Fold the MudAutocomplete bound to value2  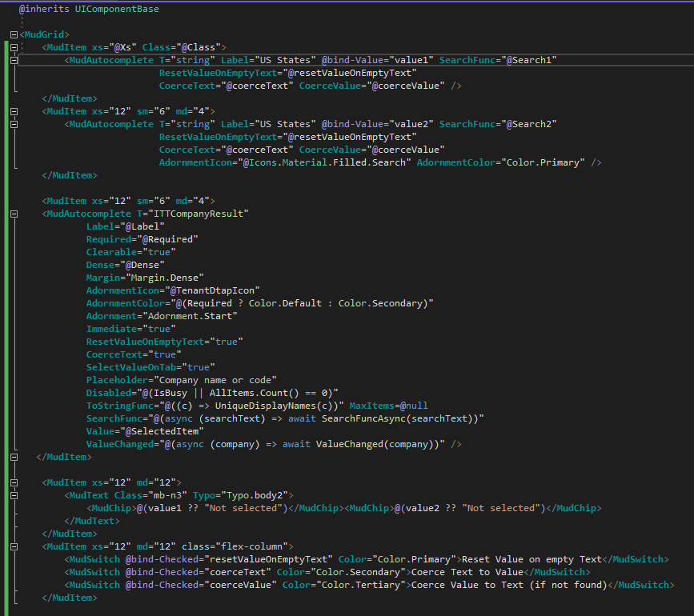[14, 124]
